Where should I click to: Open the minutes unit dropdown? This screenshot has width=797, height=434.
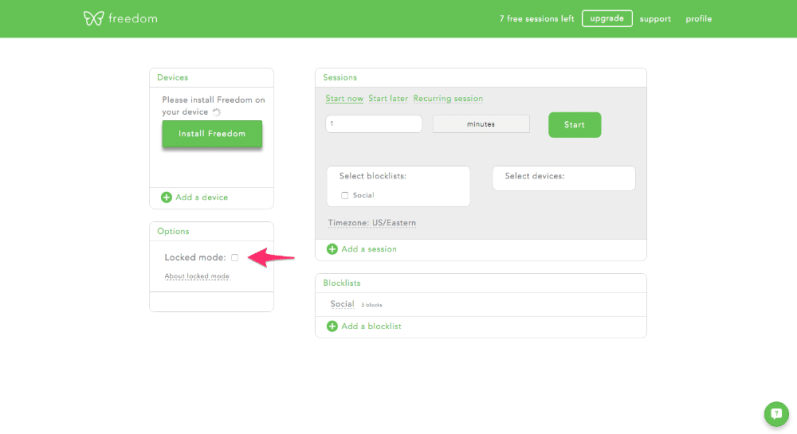(x=481, y=124)
